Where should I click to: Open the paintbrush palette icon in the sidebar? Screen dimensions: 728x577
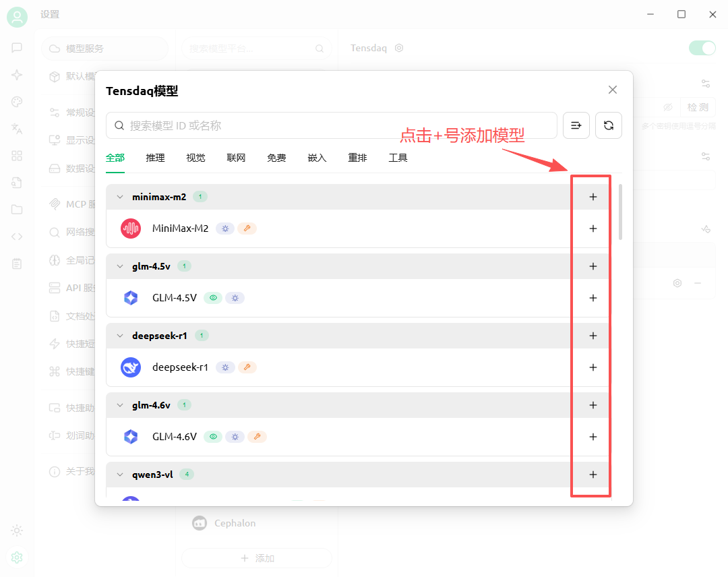click(17, 102)
